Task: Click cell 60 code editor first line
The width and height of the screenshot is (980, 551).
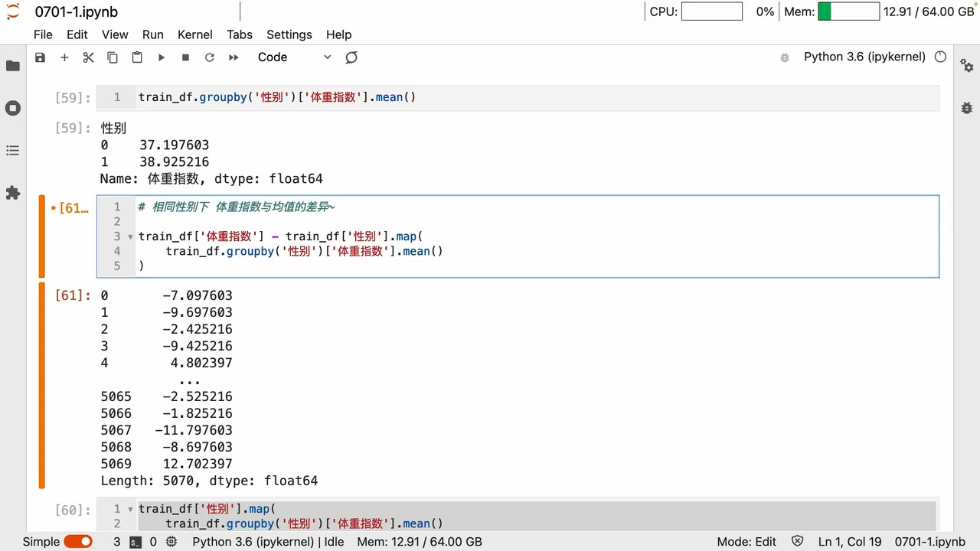Action: (206, 509)
